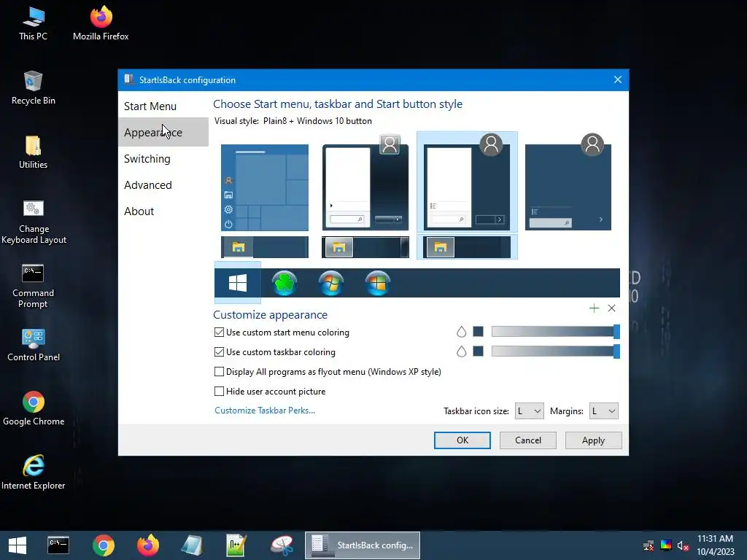
Task: Launch Command Prompt from taskbar
Action: pos(58,545)
